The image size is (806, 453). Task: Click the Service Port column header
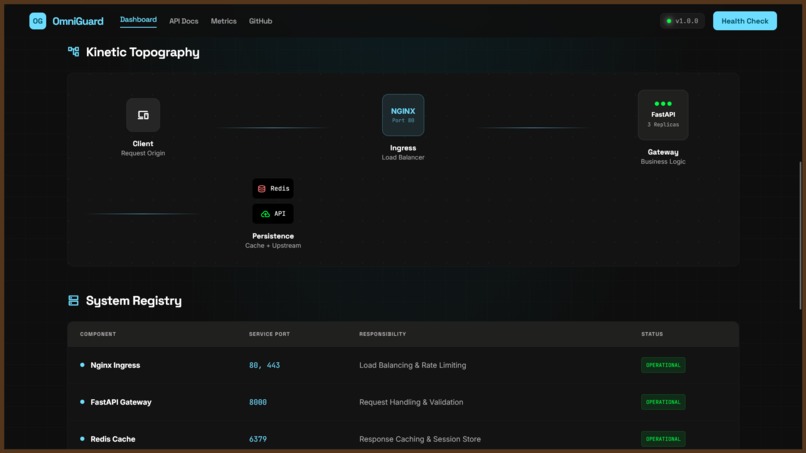(269, 334)
